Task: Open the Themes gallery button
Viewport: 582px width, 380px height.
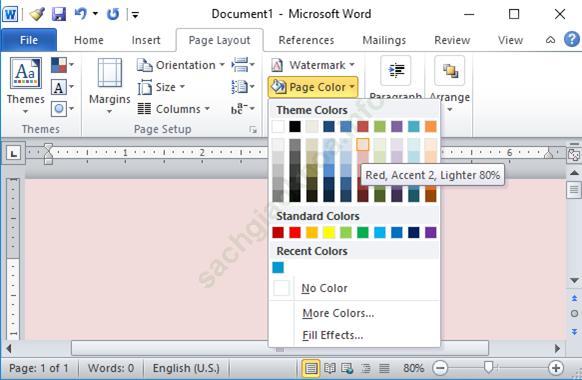Action: click(25, 85)
